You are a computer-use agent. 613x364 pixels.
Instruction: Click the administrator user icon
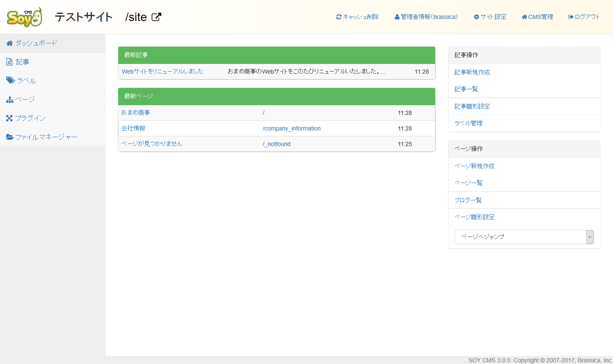397,17
